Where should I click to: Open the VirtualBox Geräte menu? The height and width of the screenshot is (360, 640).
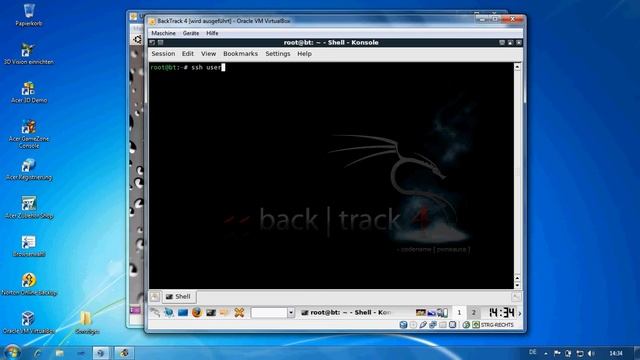[x=191, y=33]
